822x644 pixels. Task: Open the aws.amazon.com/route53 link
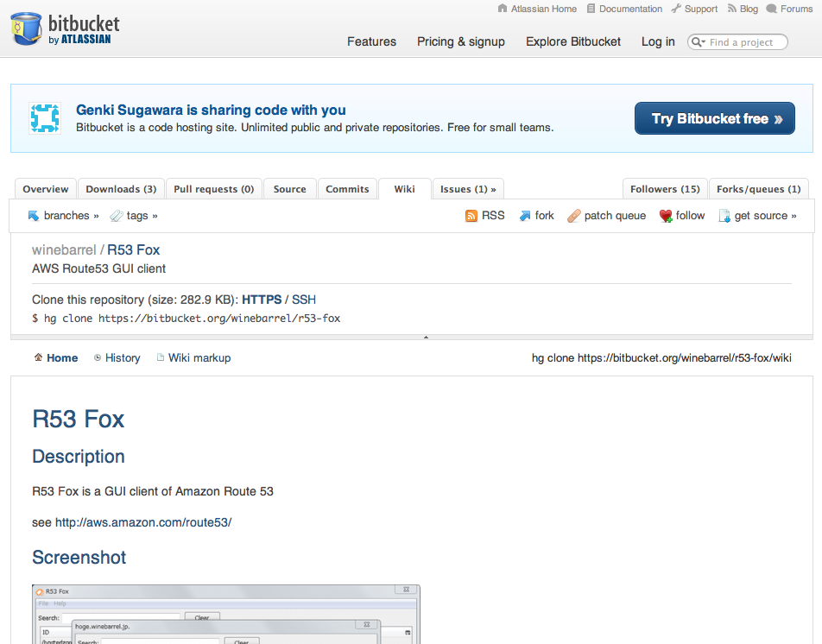pos(142,522)
